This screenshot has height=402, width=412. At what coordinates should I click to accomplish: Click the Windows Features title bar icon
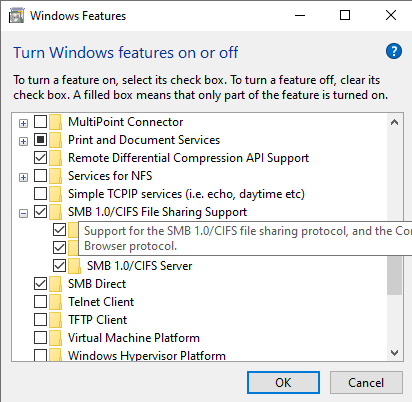coord(16,16)
